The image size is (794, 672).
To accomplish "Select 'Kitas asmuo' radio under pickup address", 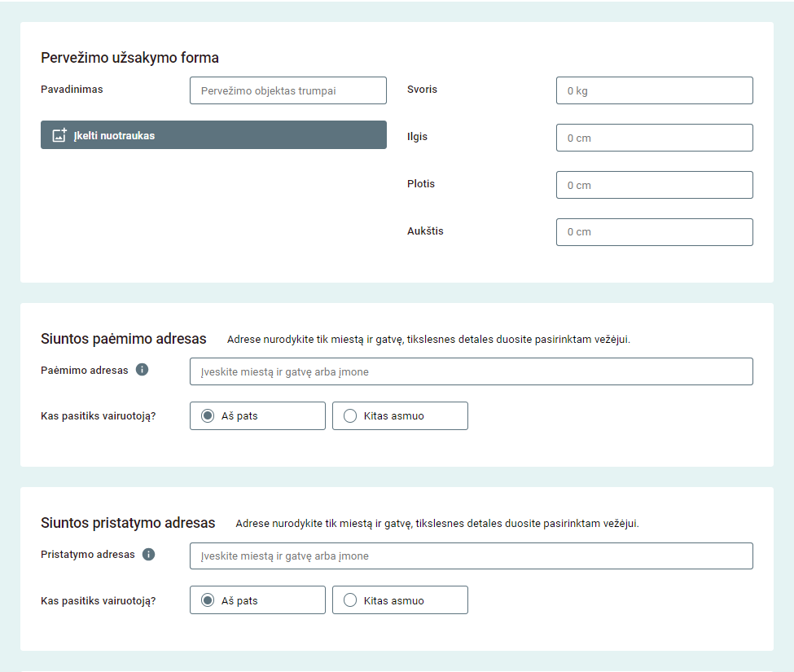I will tap(350, 416).
